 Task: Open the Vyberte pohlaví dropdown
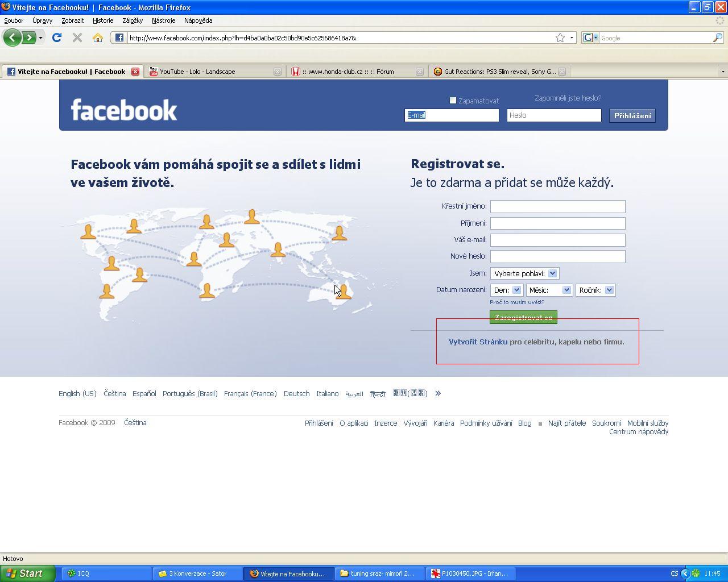[524, 273]
